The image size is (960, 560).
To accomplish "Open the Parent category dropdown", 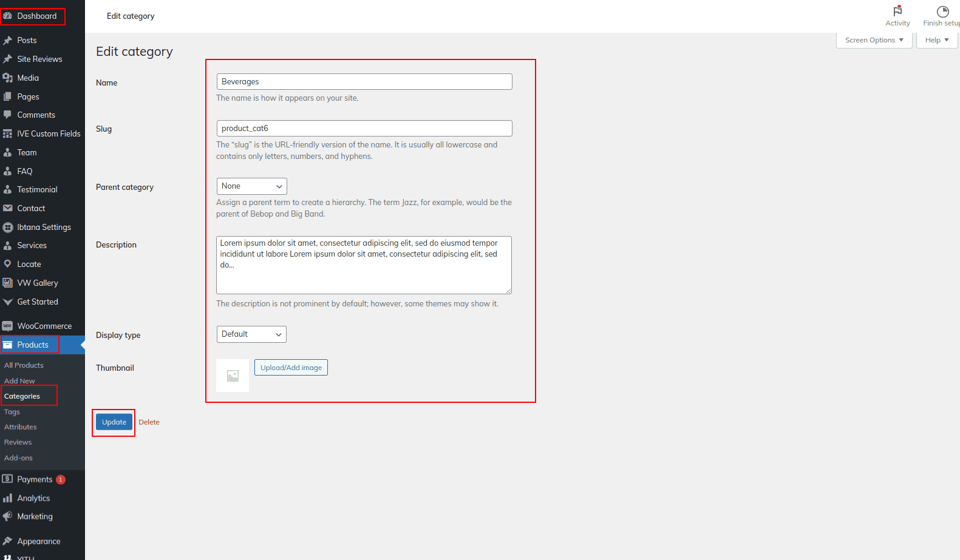I will [x=251, y=186].
